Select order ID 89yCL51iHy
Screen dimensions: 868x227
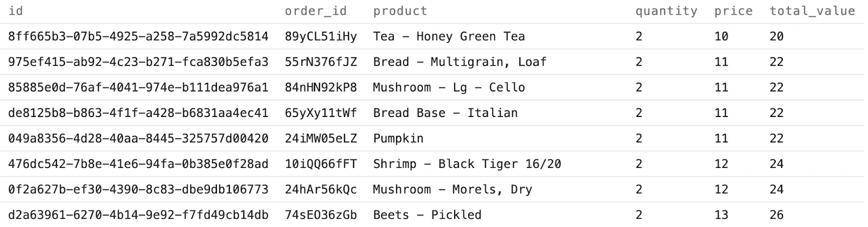(321, 36)
